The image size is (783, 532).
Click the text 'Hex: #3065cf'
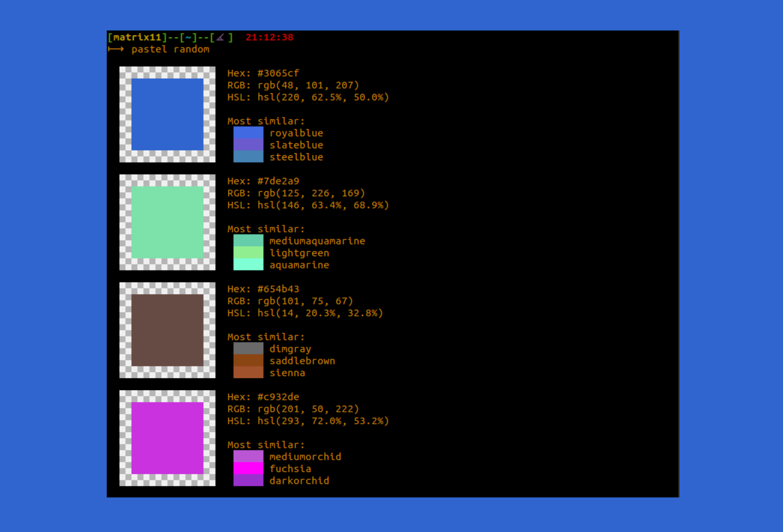(263, 73)
